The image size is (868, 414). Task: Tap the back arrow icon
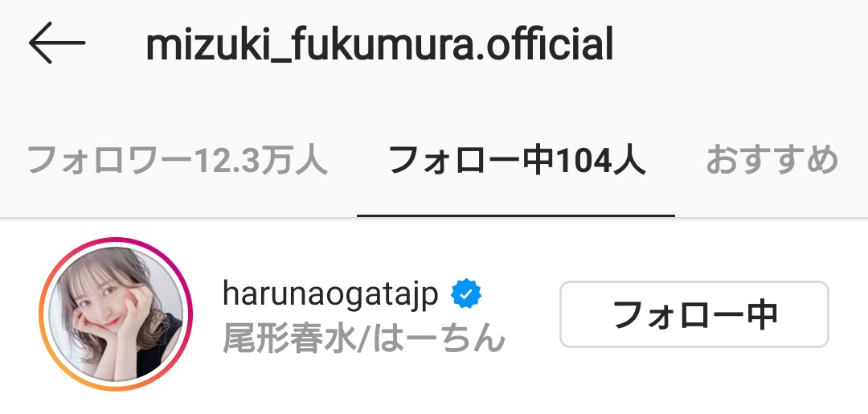[57, 43]
